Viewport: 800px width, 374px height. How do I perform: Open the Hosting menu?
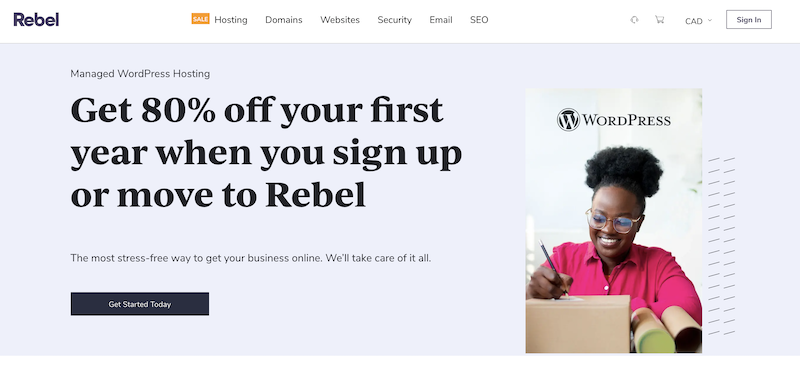point(231,20)
